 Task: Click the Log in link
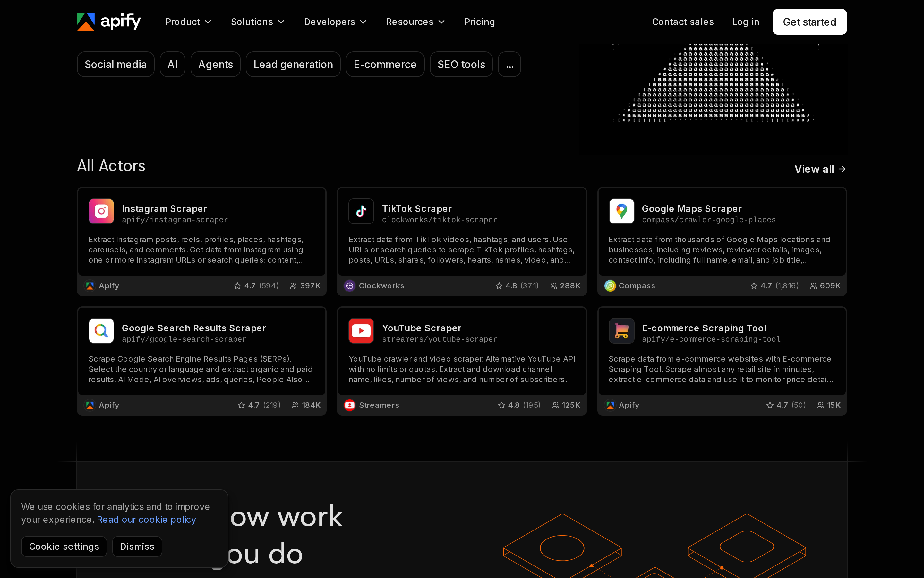(745, 22)
